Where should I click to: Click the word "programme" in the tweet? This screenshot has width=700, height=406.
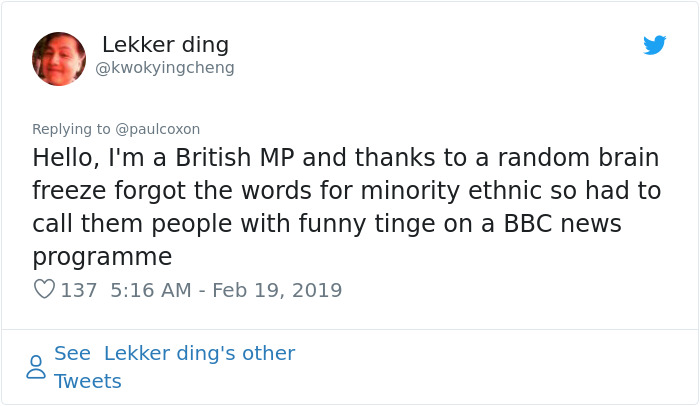tap(102, 256)
